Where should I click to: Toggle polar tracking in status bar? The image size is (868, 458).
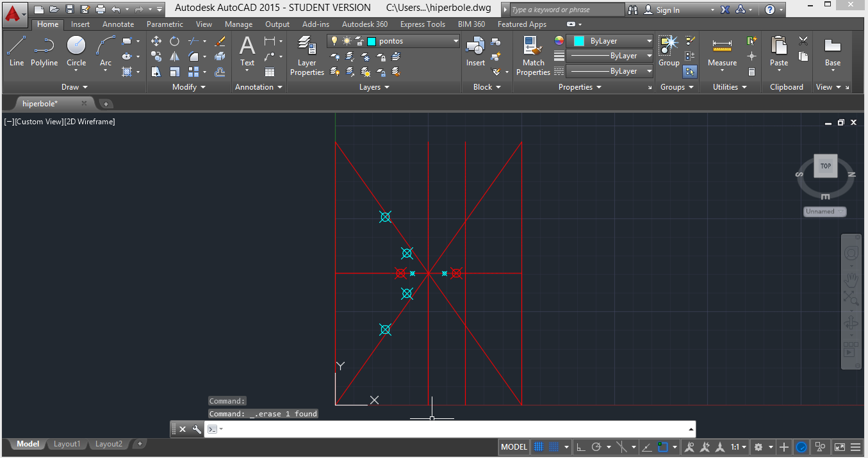596,447
